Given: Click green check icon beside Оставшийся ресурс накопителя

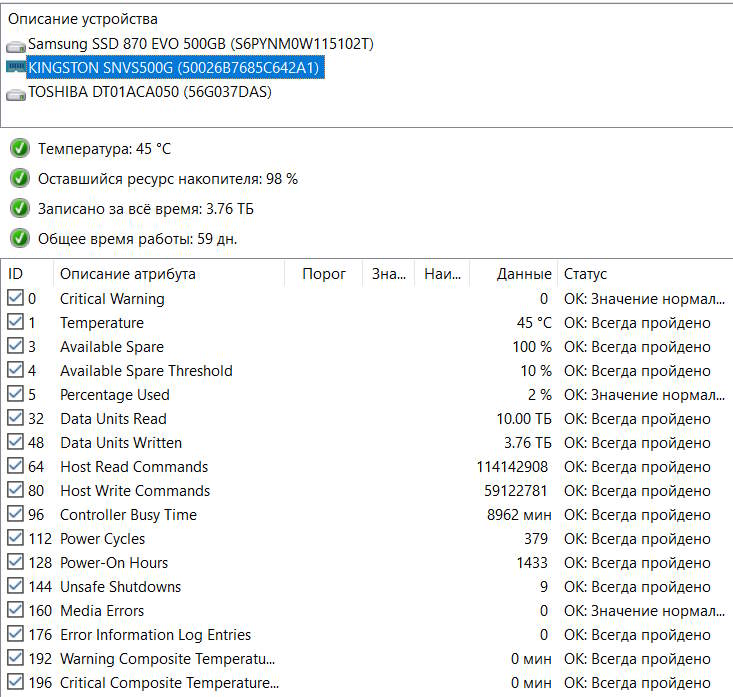Looking at the screenshot, I should [x=20, y=179].
